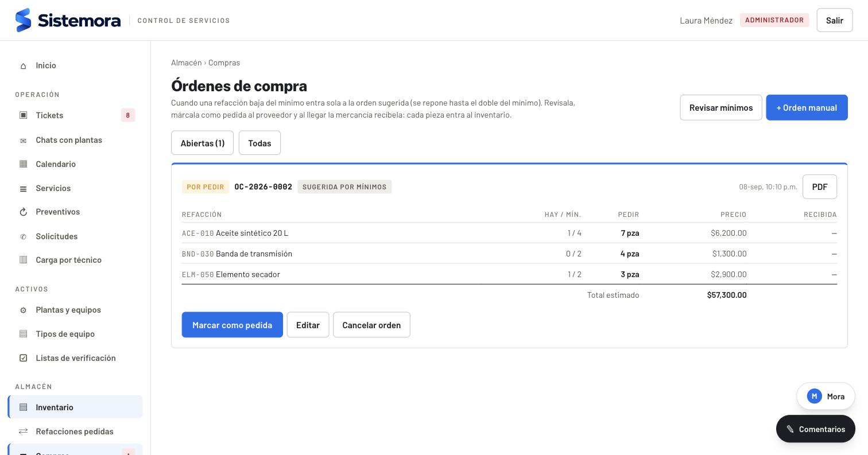Click Revisar mínimos button

721,107
